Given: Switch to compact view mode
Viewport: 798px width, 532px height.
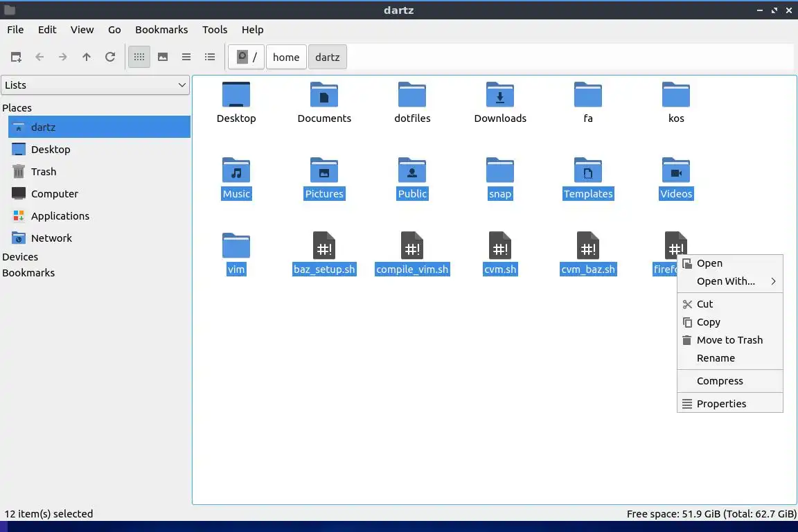Looking at the screenshot, I should tap(186, 57).
